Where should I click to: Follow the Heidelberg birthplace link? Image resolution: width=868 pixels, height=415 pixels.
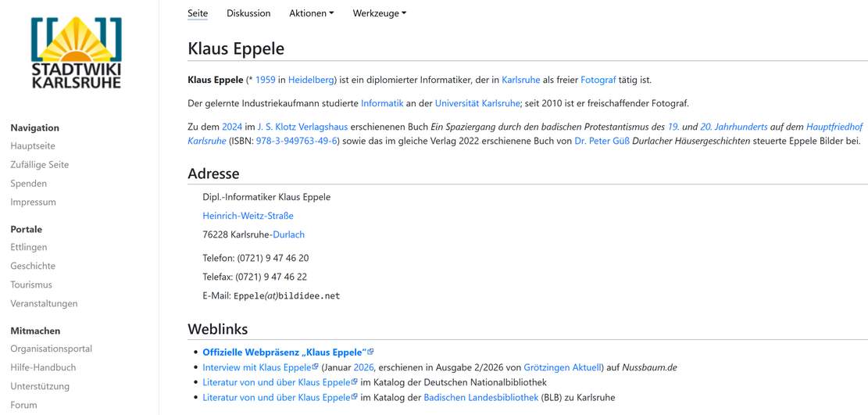(x=311, y=80)
